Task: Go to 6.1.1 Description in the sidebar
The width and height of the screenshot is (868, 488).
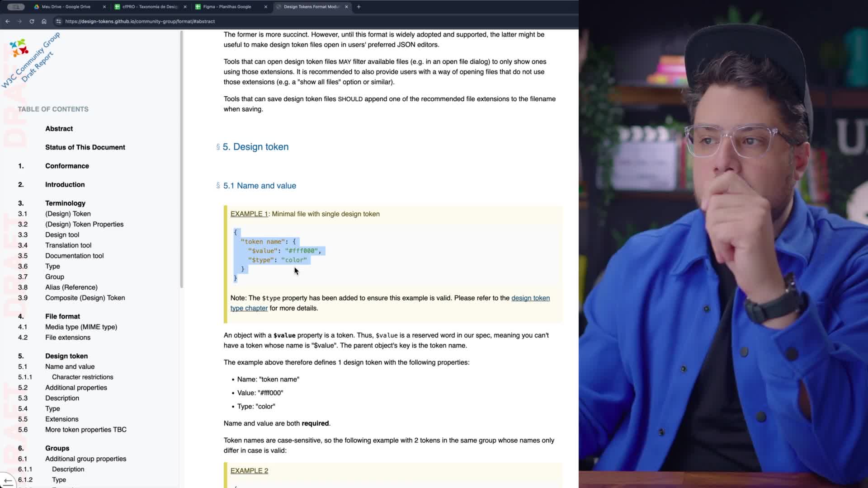Action: 68,469
